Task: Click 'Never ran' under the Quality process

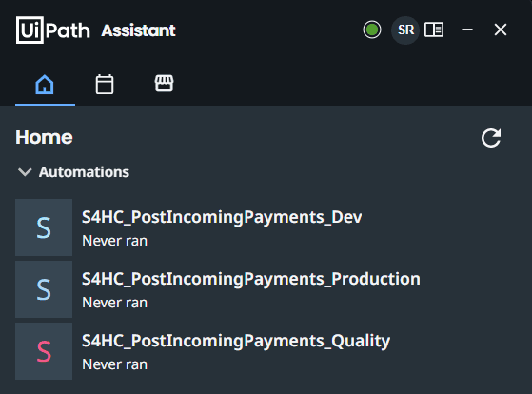Action: point(114,364)
